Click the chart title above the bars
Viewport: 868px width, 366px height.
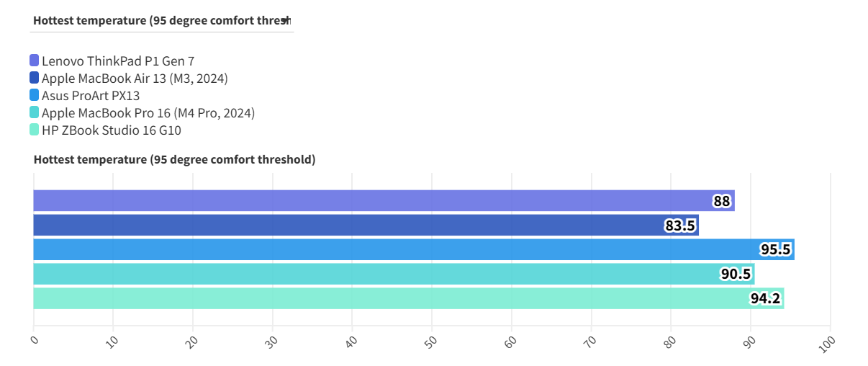tap(174, 159)
